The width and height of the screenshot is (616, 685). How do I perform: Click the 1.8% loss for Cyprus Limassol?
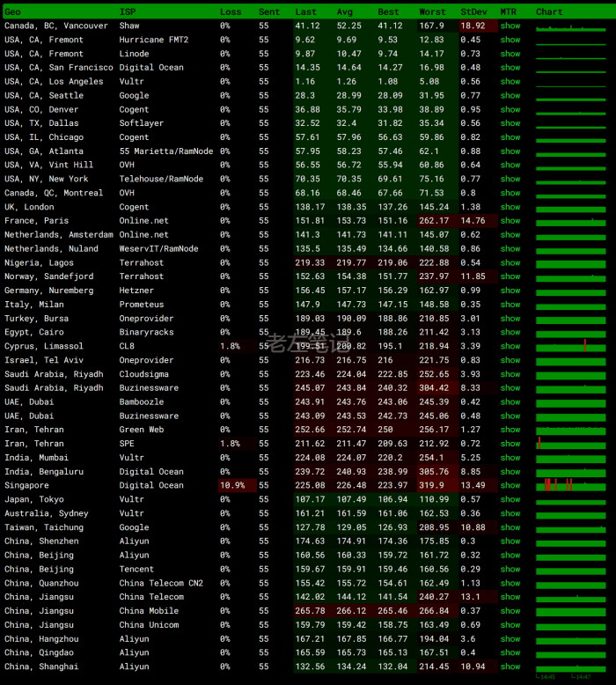(230, 346)
